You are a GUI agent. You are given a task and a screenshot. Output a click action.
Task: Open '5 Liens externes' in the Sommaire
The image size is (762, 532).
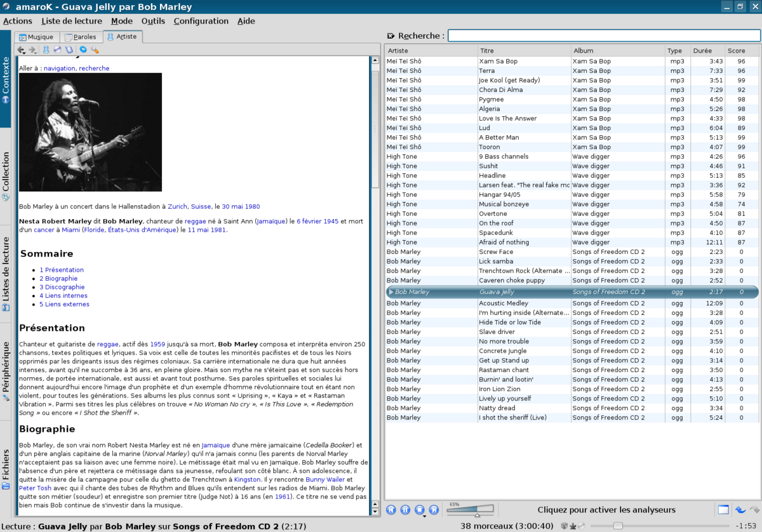[x=64, y=304]
